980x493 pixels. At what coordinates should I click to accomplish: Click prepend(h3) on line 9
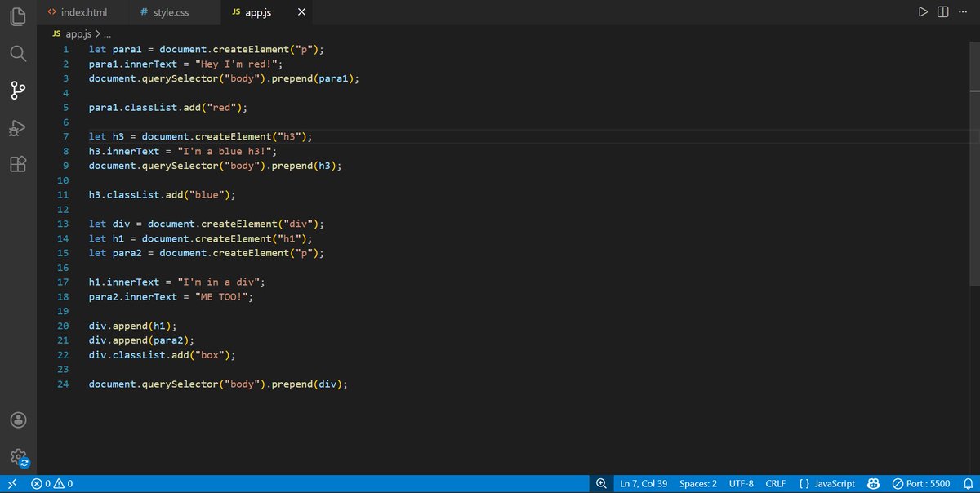click(x=303, y=166)
